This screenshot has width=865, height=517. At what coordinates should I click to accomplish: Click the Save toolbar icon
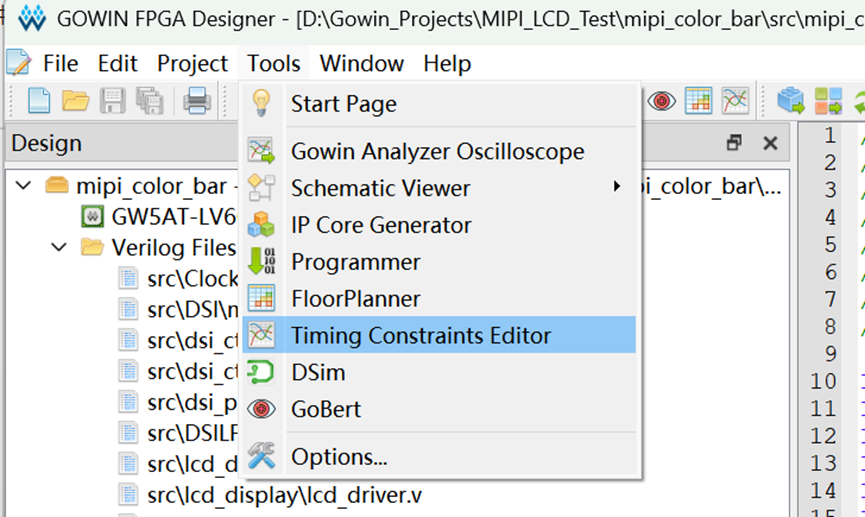[113, 101]
